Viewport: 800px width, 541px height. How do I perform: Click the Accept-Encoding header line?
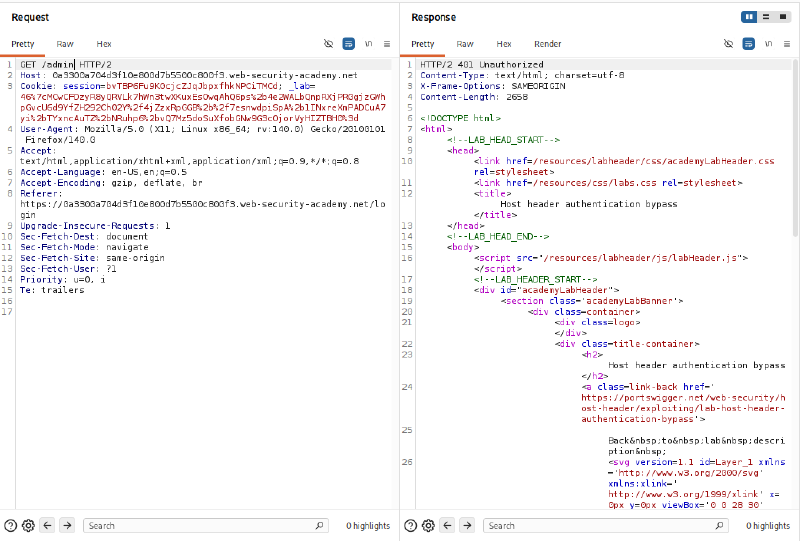point(111,183)
